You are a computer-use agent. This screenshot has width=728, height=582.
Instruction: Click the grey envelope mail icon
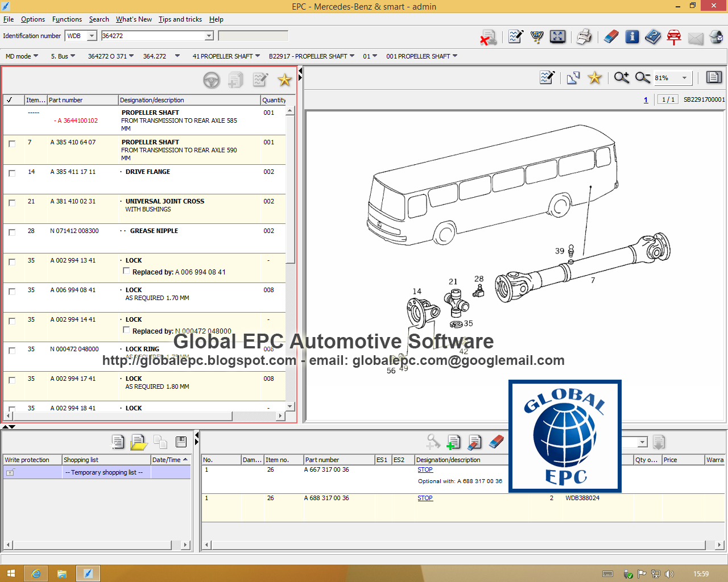point(696,38)
